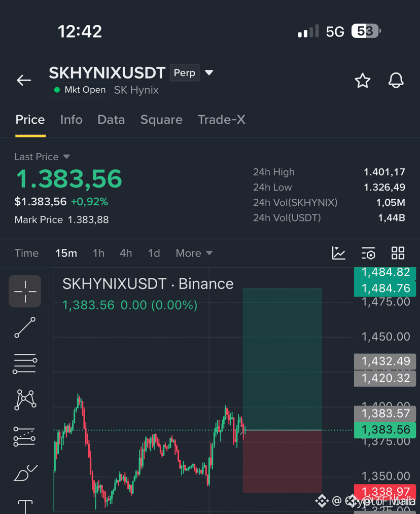
Task: Select the 1h timeframe
Action: [98, 253]
